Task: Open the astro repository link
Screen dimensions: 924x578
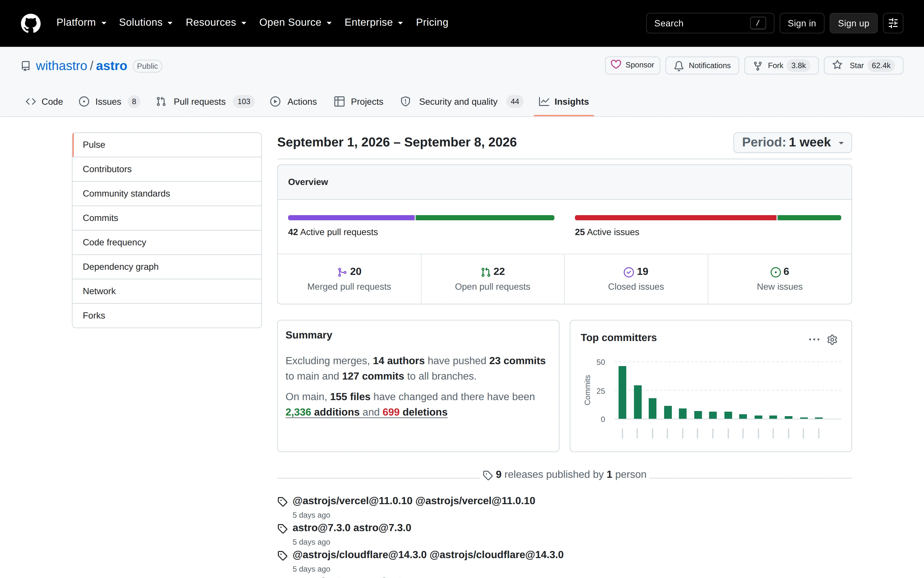Action: [x=112, y=66]
